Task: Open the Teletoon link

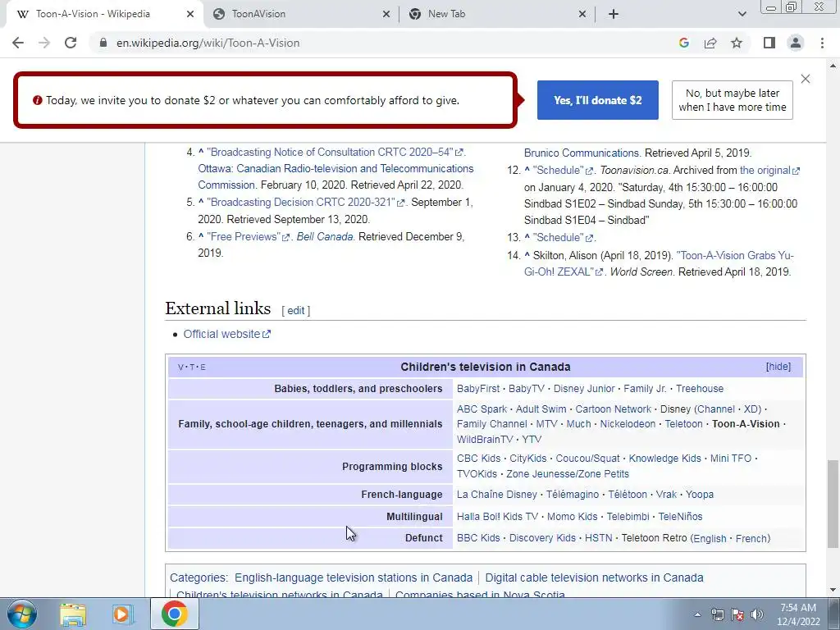Action: (x=683, y=424)
